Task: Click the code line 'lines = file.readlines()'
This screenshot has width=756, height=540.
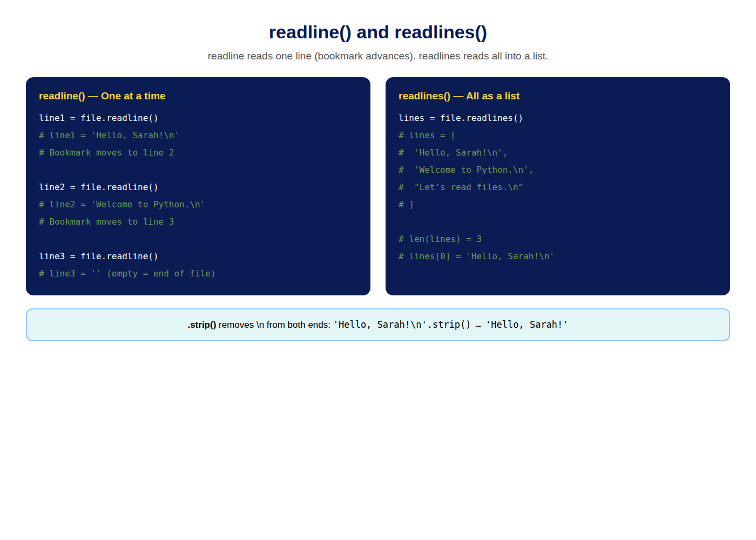Action: point(461,118)
